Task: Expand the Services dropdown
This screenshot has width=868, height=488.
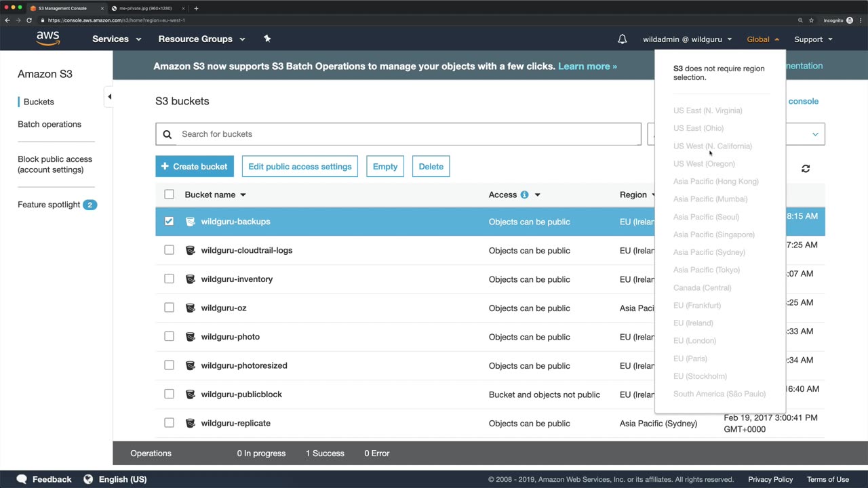Action: (x=117, y=39)
